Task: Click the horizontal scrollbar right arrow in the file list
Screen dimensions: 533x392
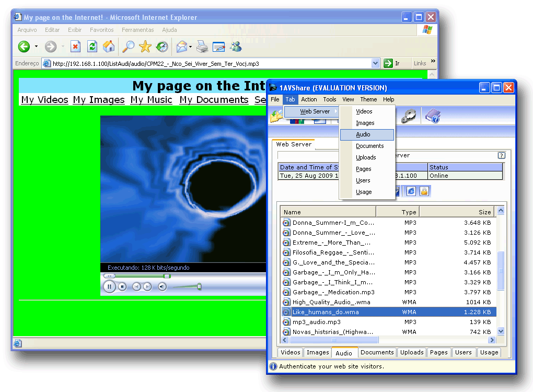Action: pos(492,340)
